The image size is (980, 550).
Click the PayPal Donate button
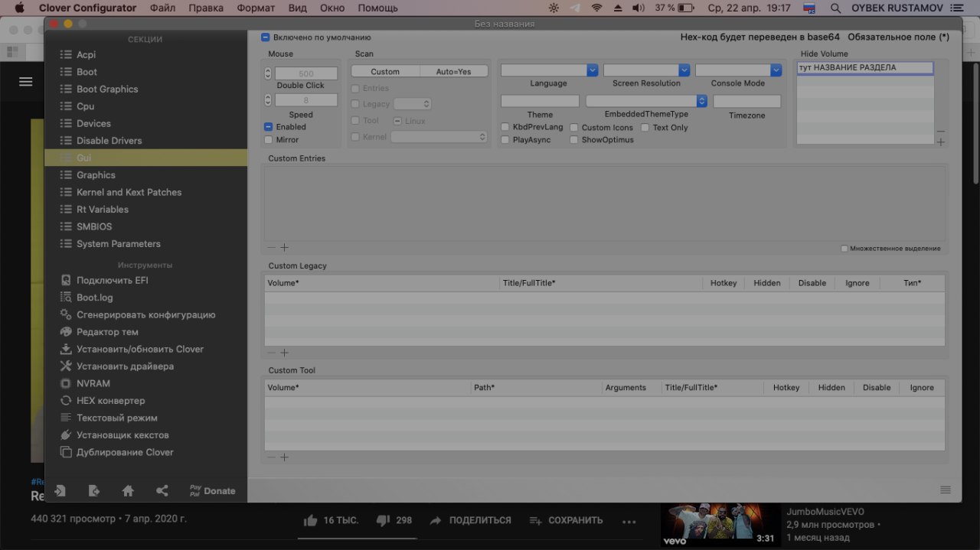tap(212, 491)
